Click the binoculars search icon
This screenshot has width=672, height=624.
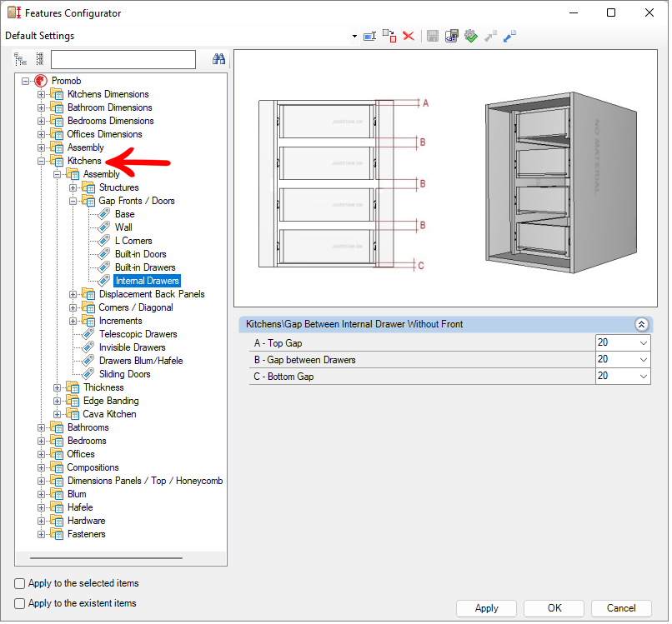(x=218, y=59)
